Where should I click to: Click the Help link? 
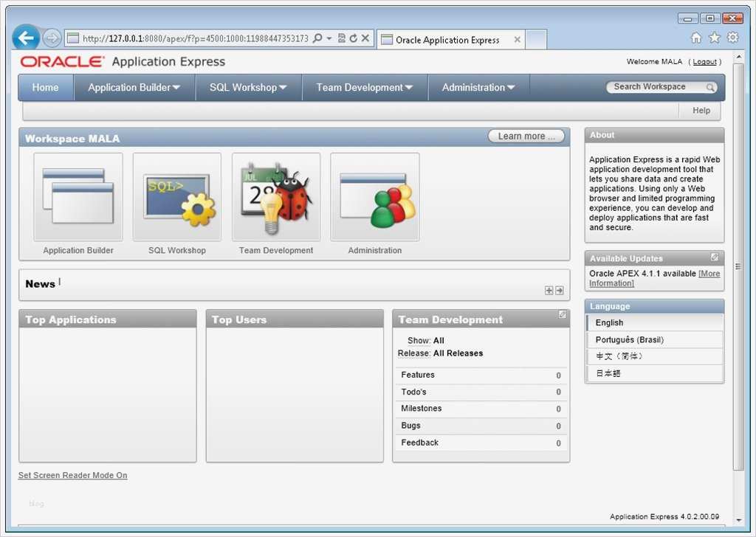tap(701, 111)
